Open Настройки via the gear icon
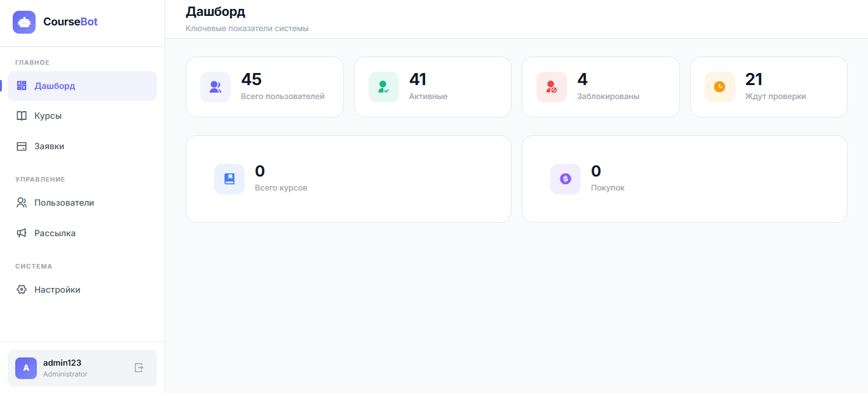868x393 pixels. pyautogui.click(x=21, y=289)
